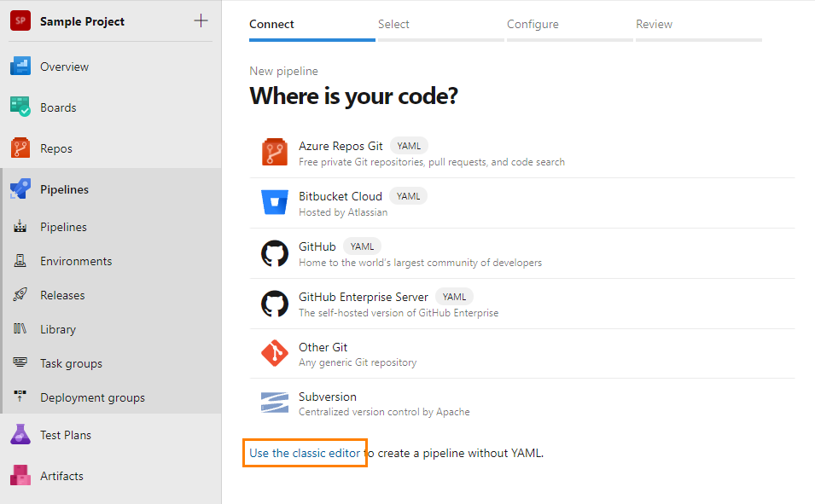The height and width of the screenshot is (504, 815).
Task: Open the Environments page
Action: (77, 261)
